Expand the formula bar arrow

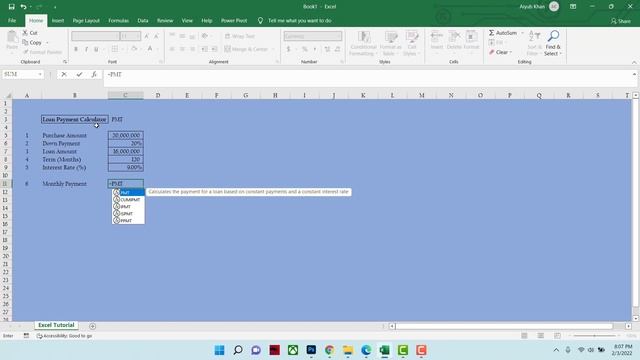(x=634, y=74)
